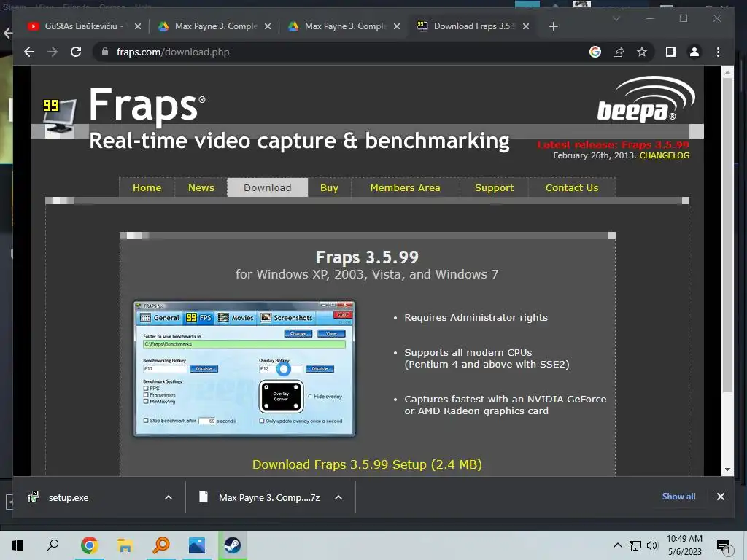
Task: Click the Chrome taskbar icon
Action: coord(89,545)
